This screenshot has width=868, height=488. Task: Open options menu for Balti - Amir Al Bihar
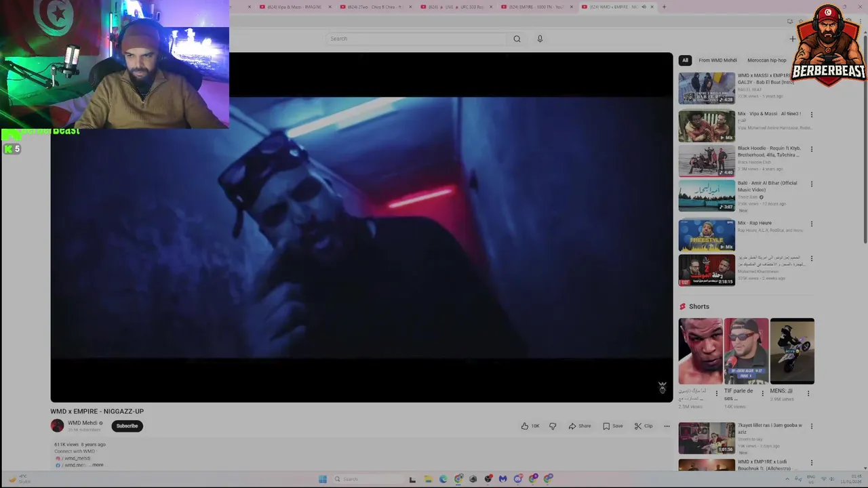pos(811,184)
